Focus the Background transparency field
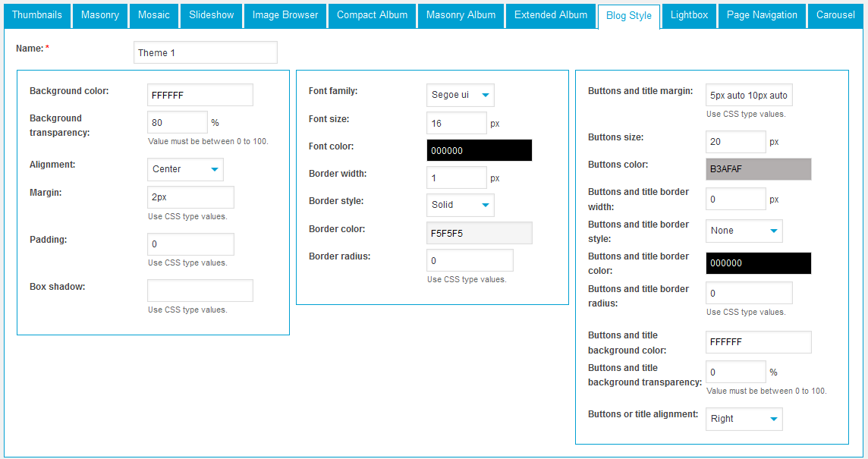The image size is (868, 459). (177, 122)
